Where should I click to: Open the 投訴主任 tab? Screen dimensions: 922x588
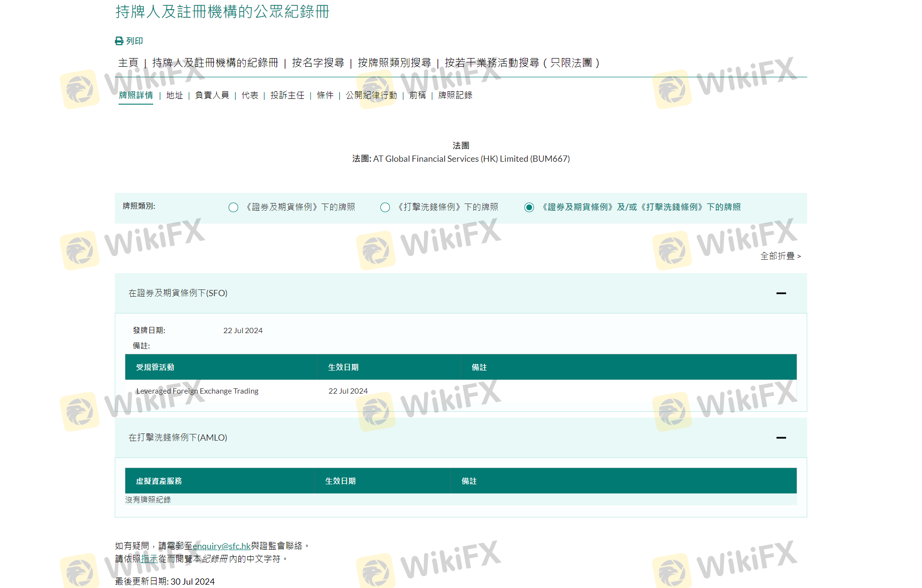pos(287,96)
